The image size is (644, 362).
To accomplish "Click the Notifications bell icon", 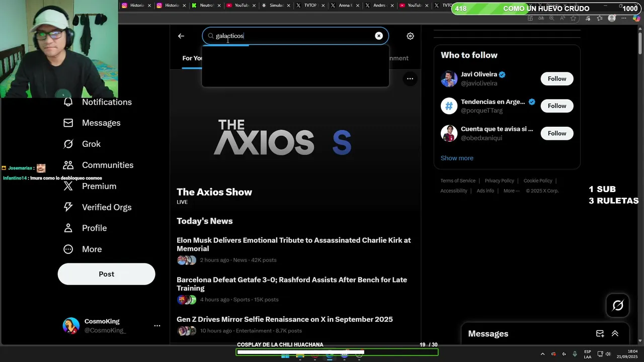I will coord(68,102).
